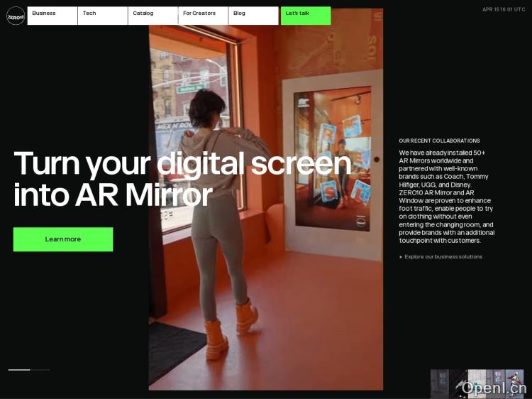
Task: Select the first thumbnail in the preview strip
Action: [x=439, y=383]
